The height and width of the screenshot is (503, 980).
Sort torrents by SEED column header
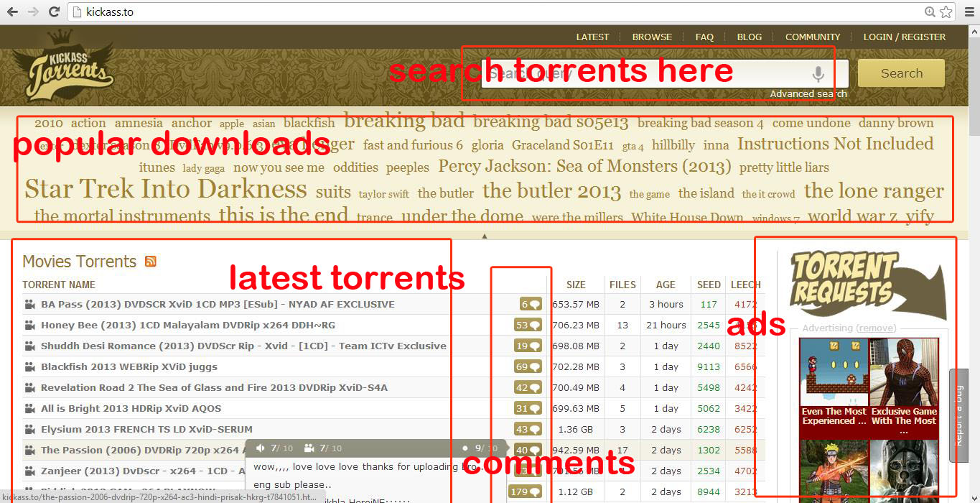[x=709, y=285]
